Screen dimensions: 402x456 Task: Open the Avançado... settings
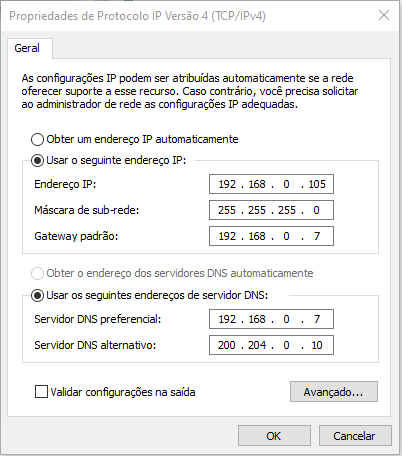[334, 392]
